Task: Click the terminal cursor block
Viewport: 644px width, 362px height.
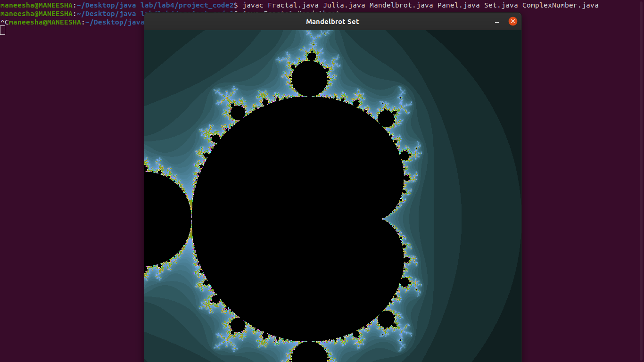Action: [2, 31]
